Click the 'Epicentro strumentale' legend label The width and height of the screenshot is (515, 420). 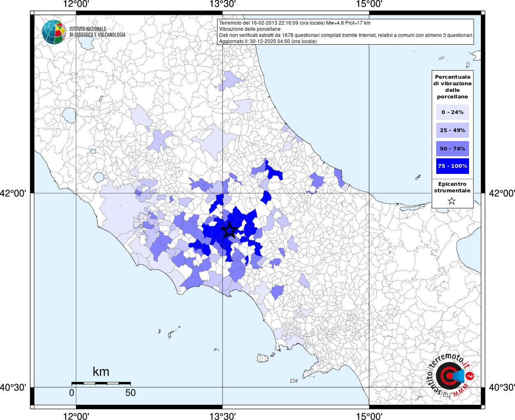click(452, 187)
